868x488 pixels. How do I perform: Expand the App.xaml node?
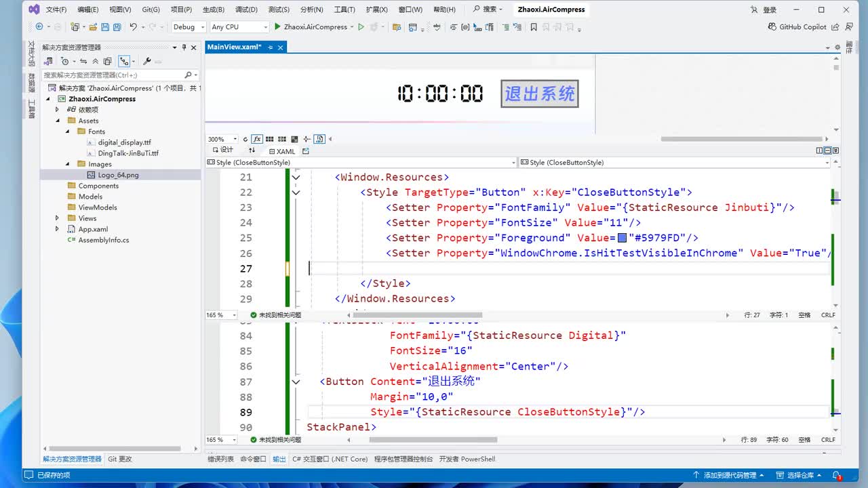click(58, 229)
